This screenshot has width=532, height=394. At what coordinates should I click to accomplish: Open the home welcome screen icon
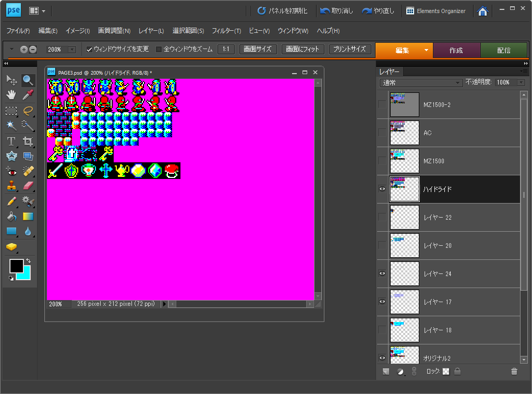coord(482,11)
